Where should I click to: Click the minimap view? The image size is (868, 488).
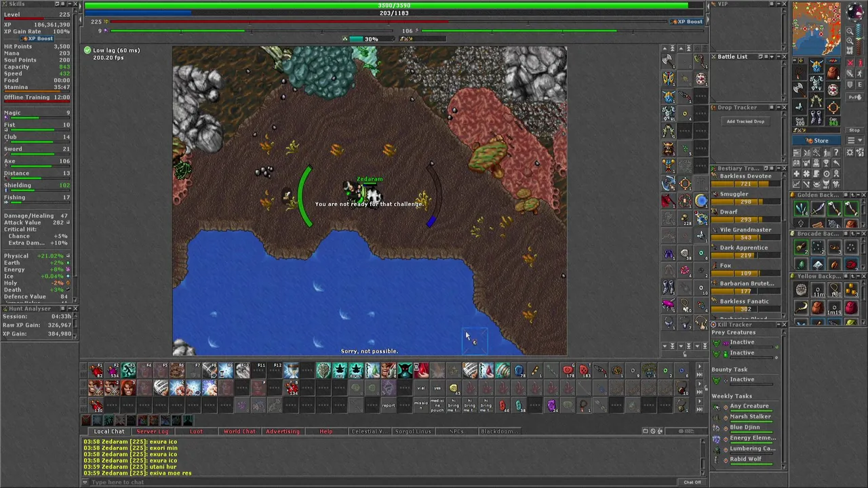[x=816, y=28]
